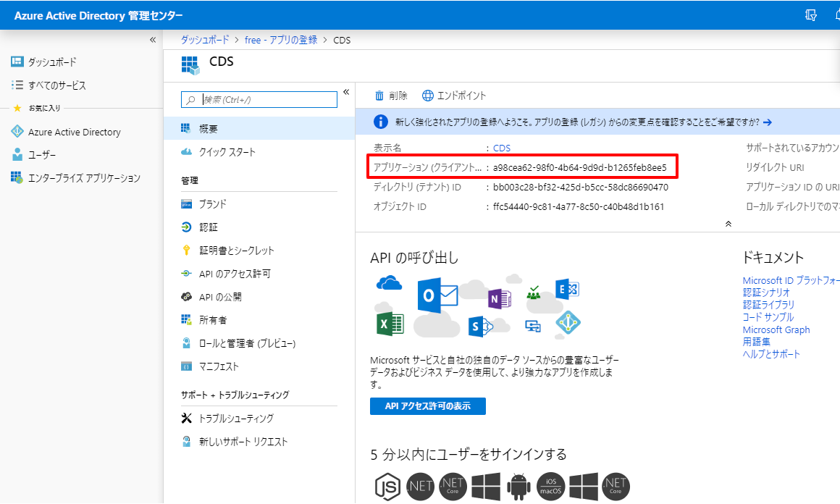Click the Android platform icon

(518, 487)
